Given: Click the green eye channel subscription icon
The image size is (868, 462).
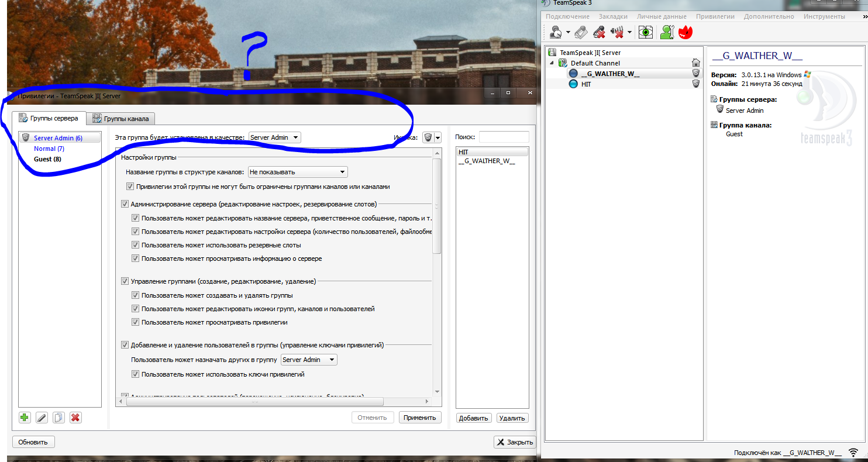Looking at the screenshot, I should [x=645, y=32].
